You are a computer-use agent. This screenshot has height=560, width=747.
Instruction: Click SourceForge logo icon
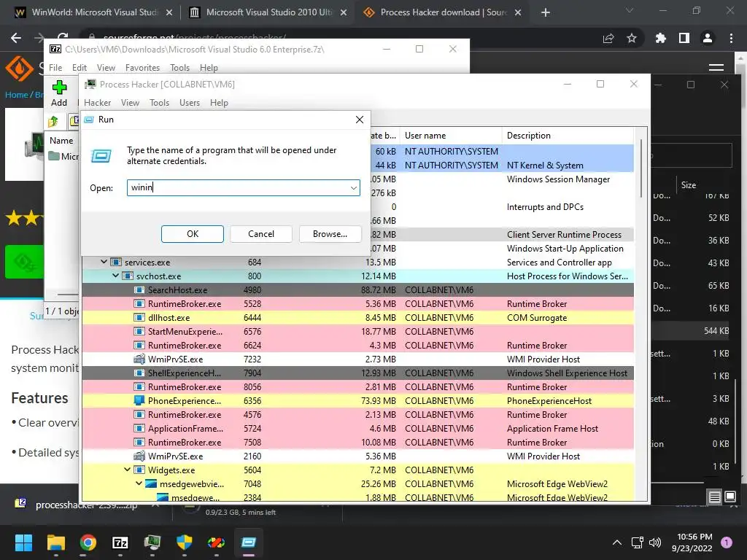(19, 68)
